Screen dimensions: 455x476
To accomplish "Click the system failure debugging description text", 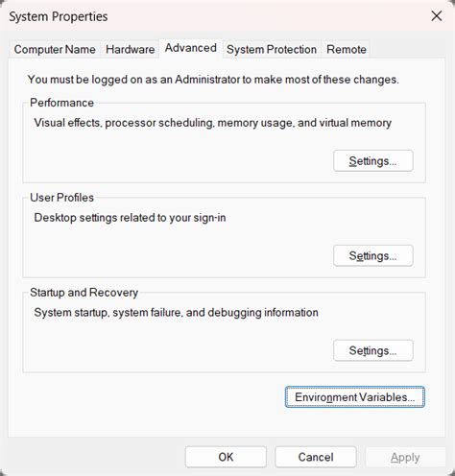I will (x=176, y=313).
